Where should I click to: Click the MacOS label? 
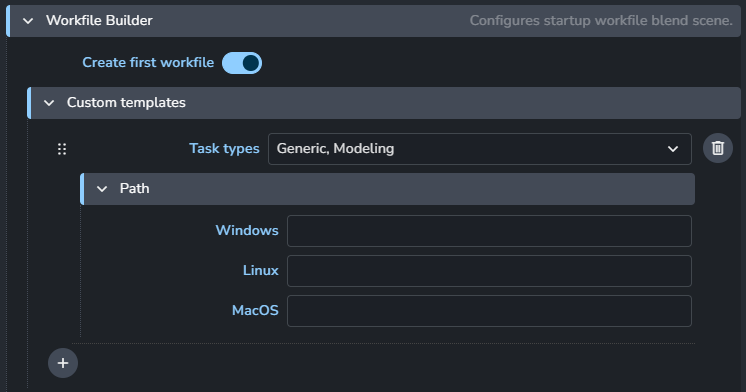(255, 310)
